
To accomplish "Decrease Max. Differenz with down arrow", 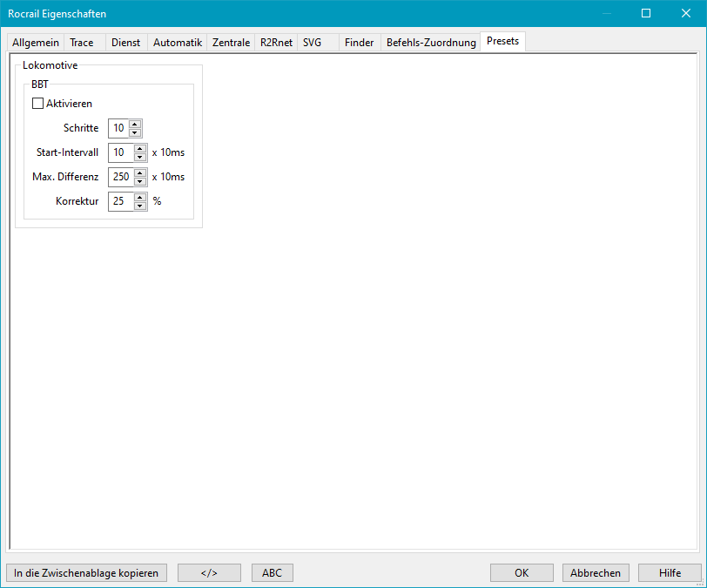I will click(x=140, y=181).
